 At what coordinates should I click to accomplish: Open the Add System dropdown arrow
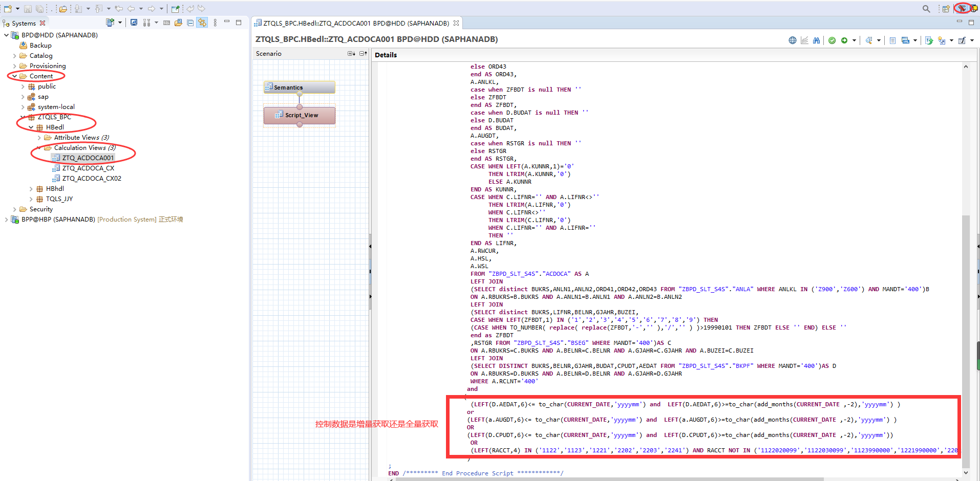[x=120, y=23]
